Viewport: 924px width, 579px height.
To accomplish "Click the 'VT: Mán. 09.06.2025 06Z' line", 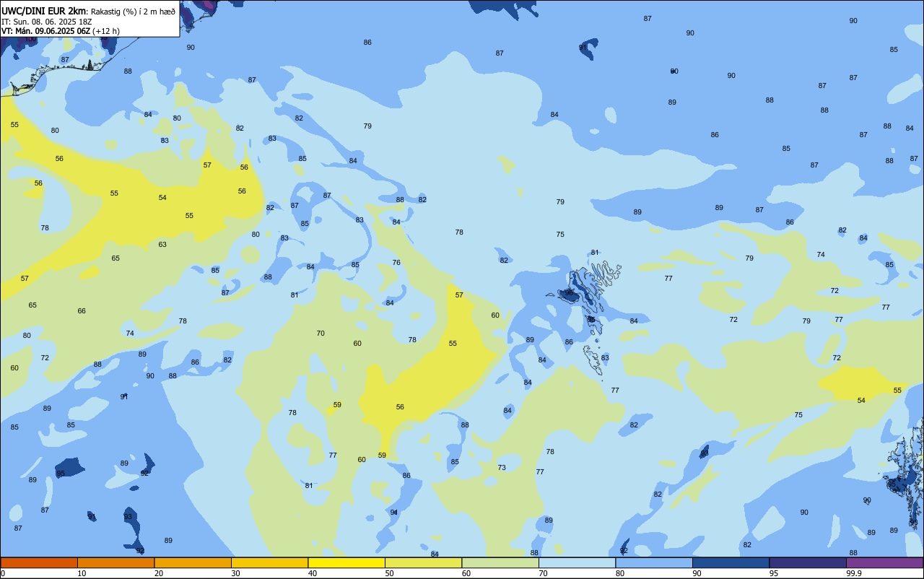I will (x=45, y=31).
